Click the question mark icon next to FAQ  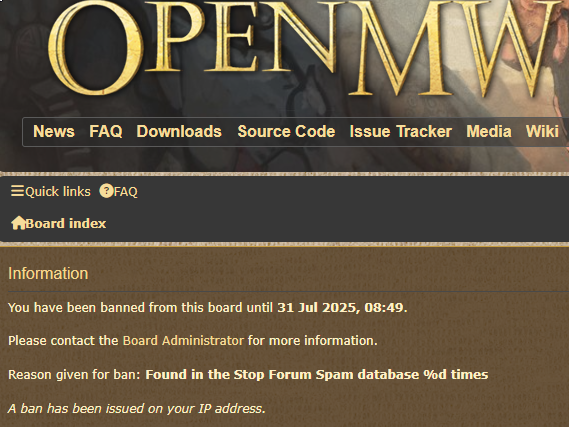[x=106, y=191]
